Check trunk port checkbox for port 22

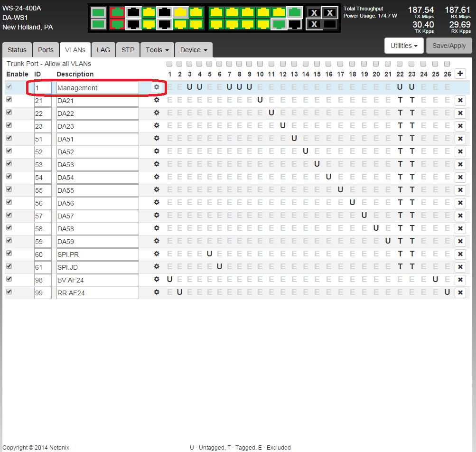point(400,64)
